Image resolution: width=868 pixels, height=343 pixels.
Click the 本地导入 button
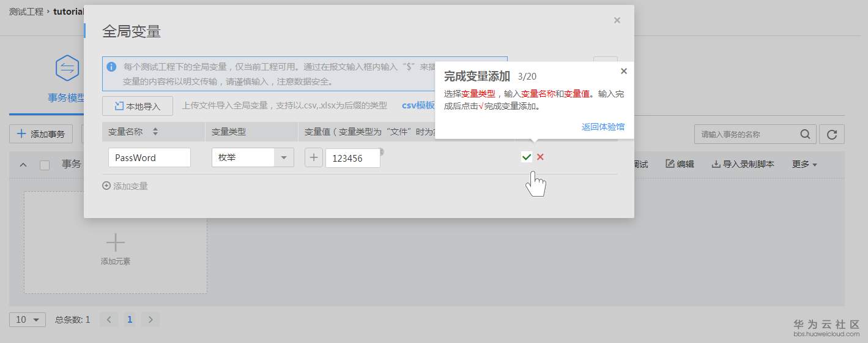point(138,106)
